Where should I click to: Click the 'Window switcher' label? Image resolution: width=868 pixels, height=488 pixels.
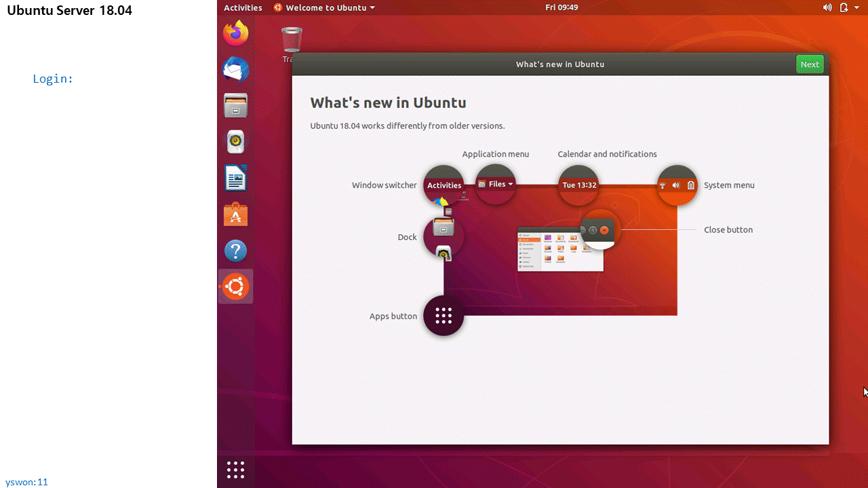[x=384, y=185]
